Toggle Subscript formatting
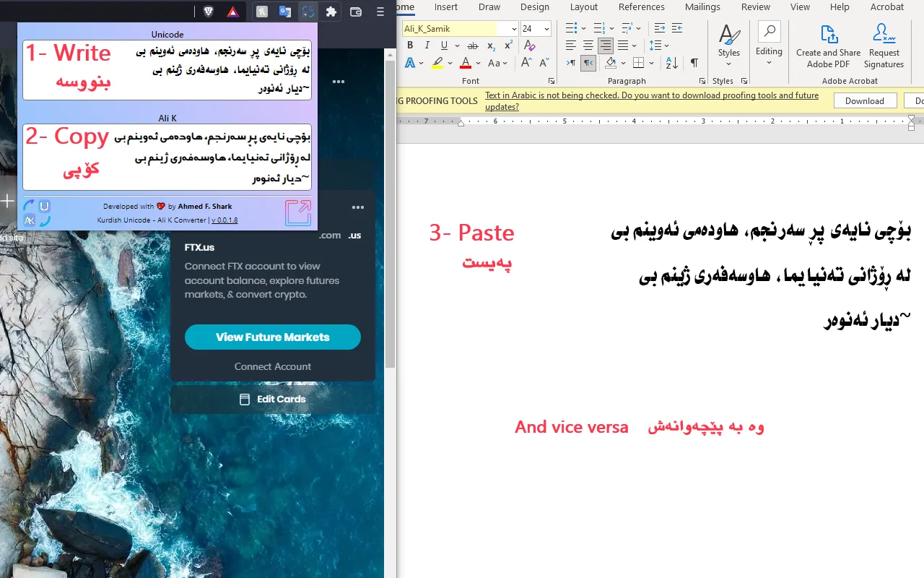The image size is (924, 578). (x=491, y=46)
